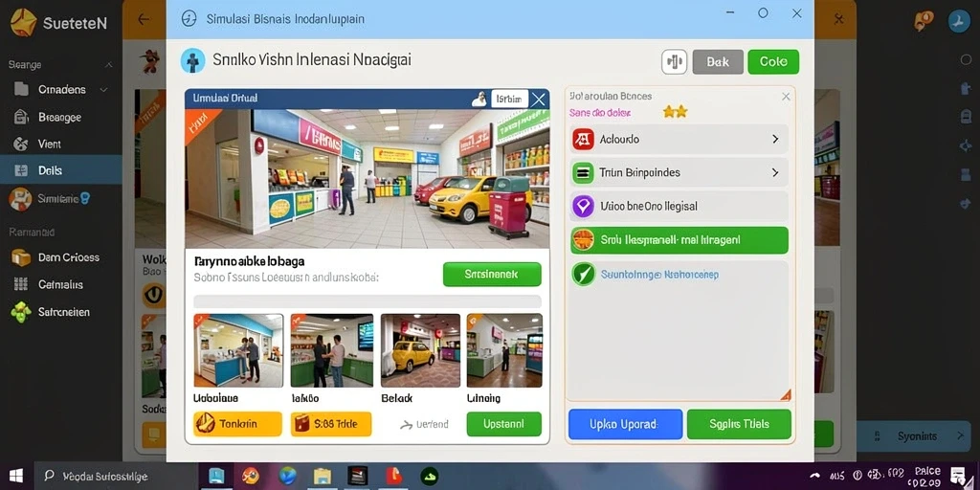Click the orange chat icon at top right
The height and width of the screenshot is (490, 980).
point(924,21)
